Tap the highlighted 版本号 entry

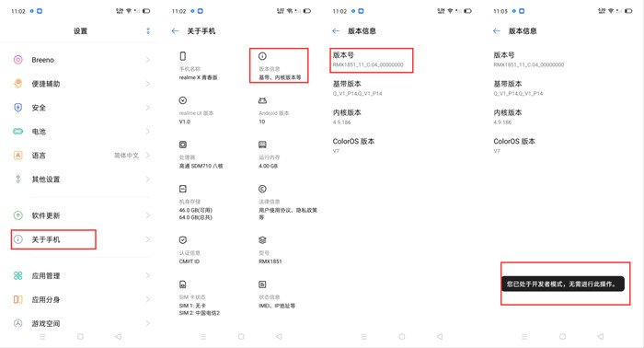[372, 61]
